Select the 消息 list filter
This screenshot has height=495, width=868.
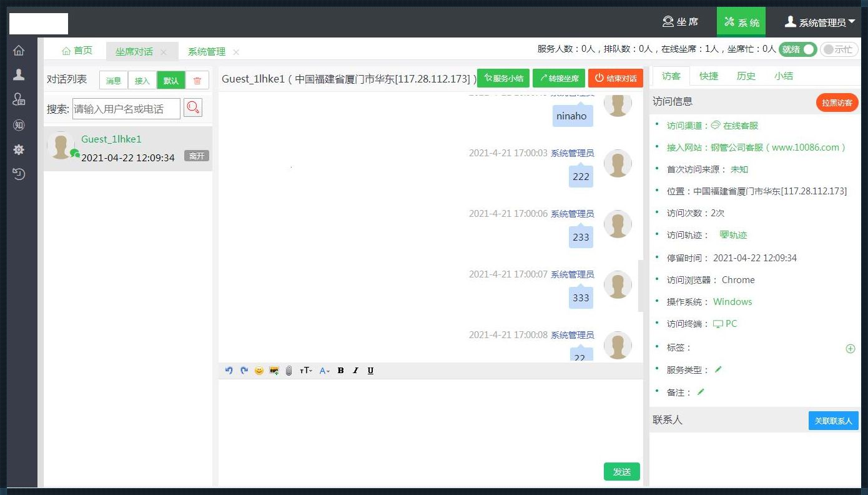[x=114, y=81]
